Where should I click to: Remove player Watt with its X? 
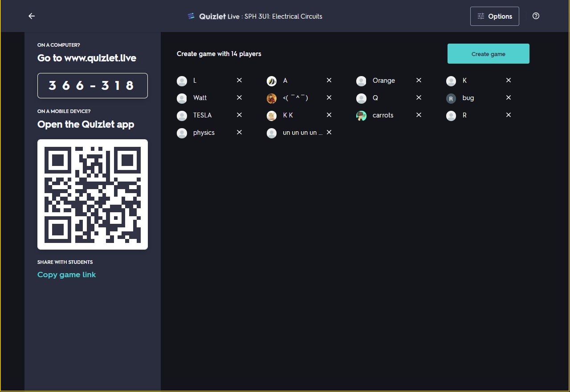[x=239, y=97]
